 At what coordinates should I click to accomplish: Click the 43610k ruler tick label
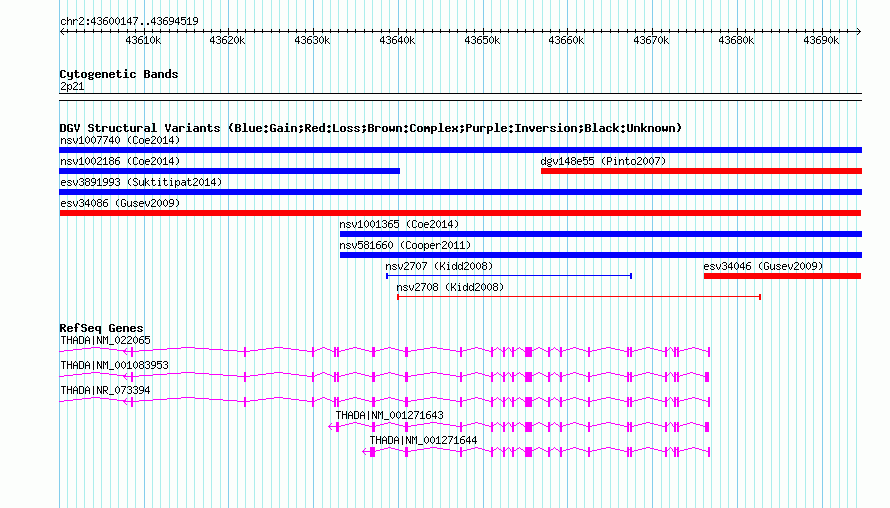143,41
